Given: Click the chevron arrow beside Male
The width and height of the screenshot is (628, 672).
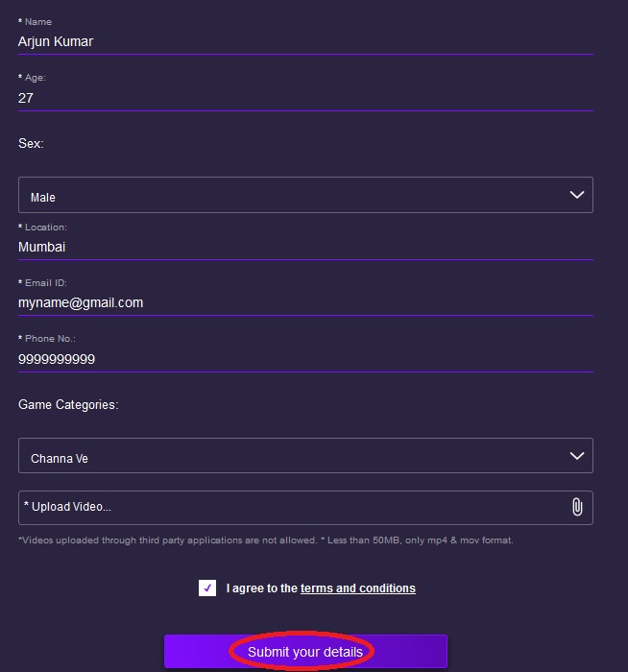Looking at the screenshot, I should click(577, 195).
